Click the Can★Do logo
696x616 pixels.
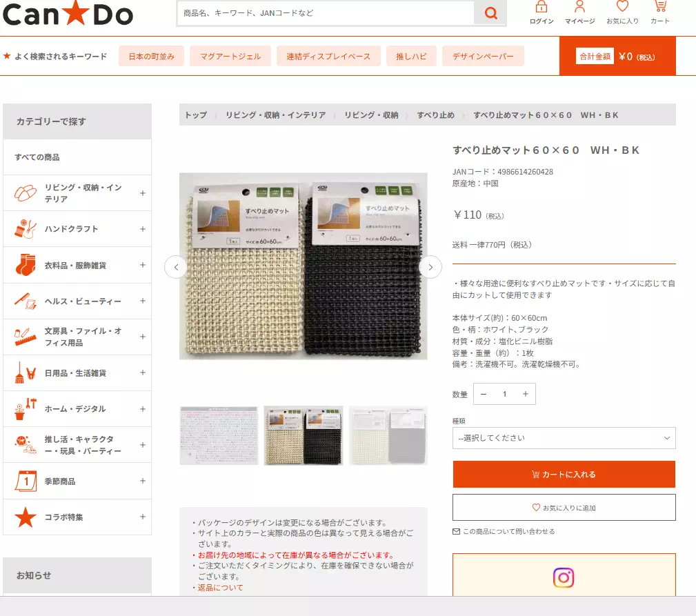coord(68,14)
